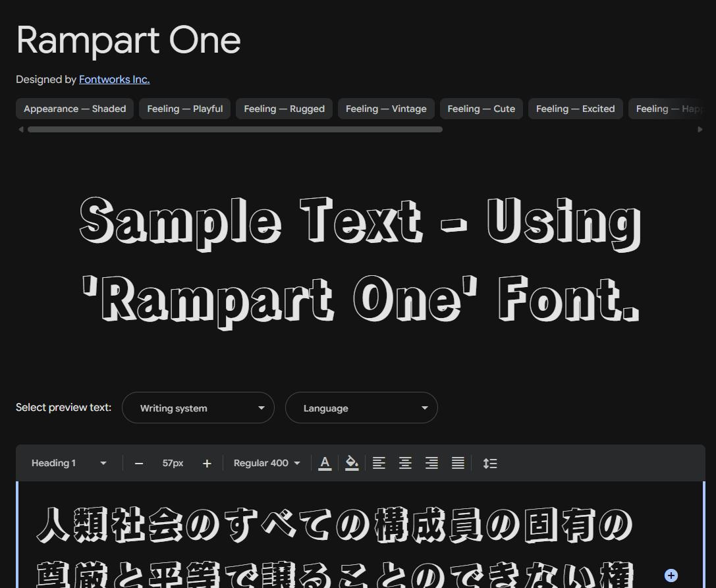Open the Fontworks Inc. designer link
The width and height of the screenshot is (716, 588).
(x=114, y=80)
